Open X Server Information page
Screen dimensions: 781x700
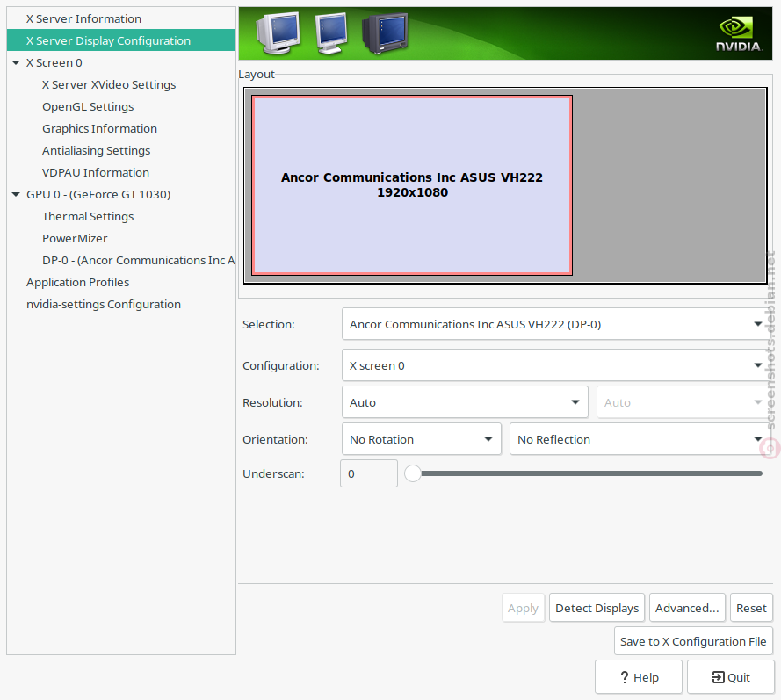point(120,19)
